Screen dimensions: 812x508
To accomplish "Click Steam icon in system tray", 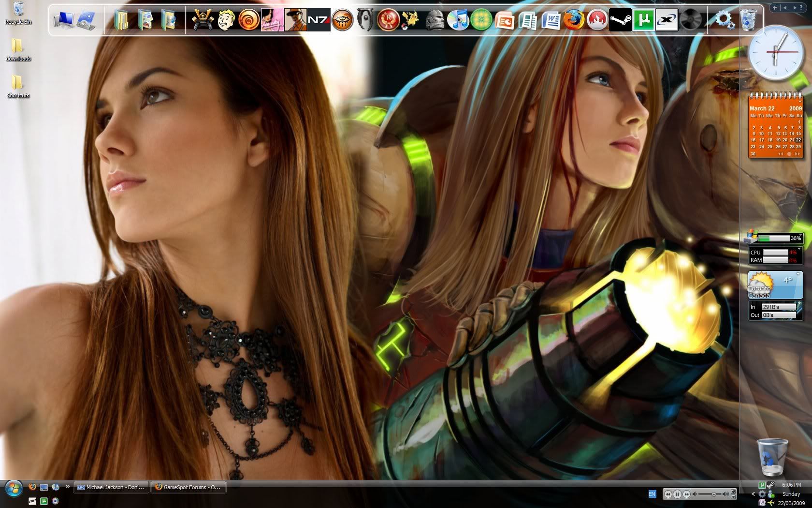I will [771, 485].
